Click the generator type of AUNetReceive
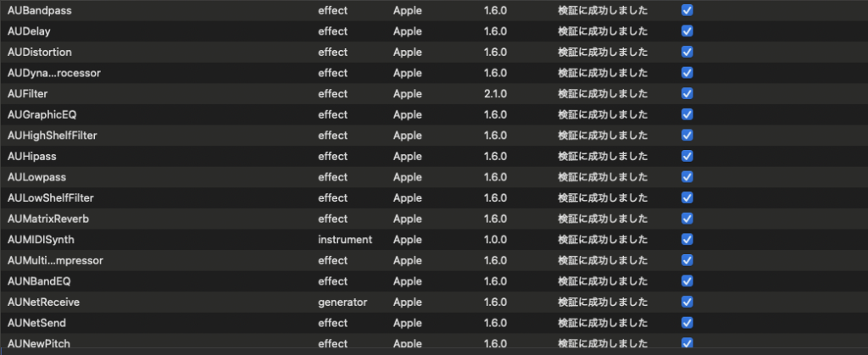Viewport: 868px width, 355px height. pyautogui.click(x=342, y=302)
